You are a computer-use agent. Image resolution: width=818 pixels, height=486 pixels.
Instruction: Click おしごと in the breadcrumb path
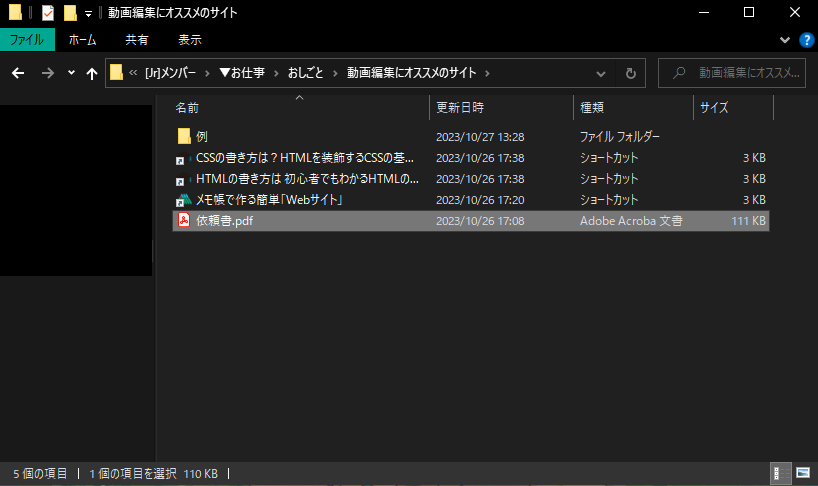point(305,73)
